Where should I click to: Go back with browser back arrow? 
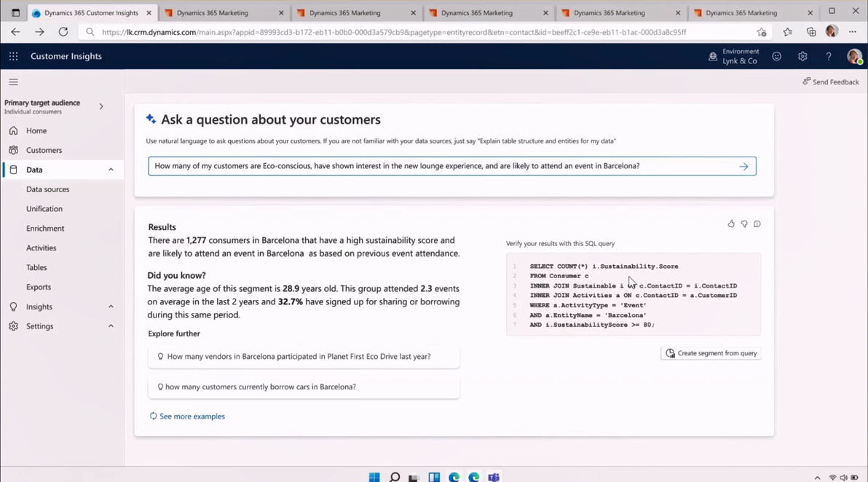coord(15,32)
